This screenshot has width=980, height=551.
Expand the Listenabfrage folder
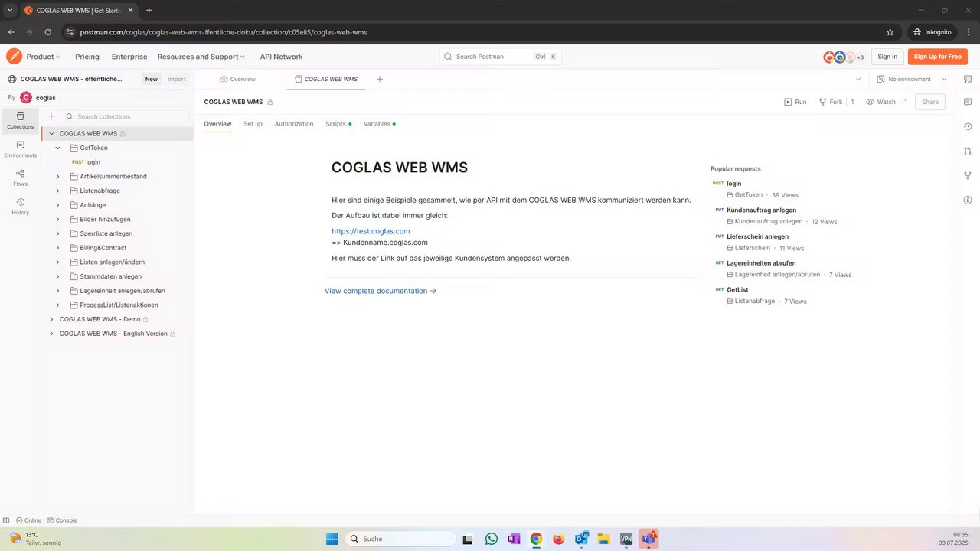[57, 191]
